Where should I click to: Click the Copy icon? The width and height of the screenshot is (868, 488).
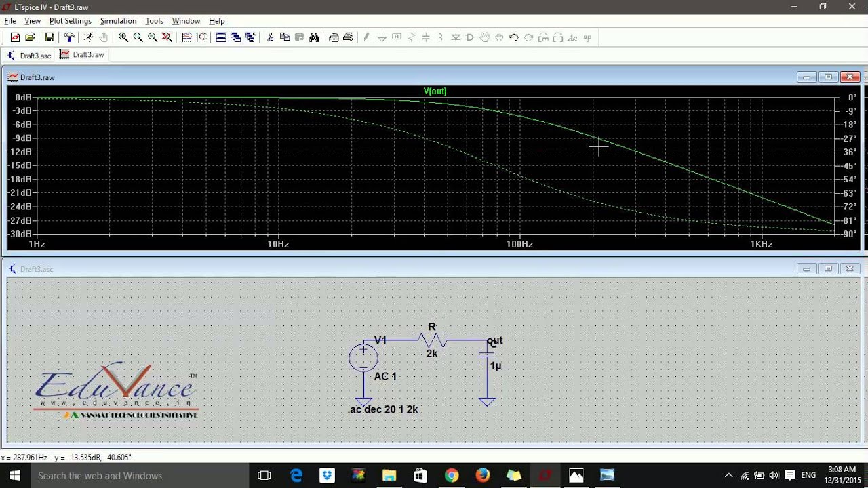(285, 37)
